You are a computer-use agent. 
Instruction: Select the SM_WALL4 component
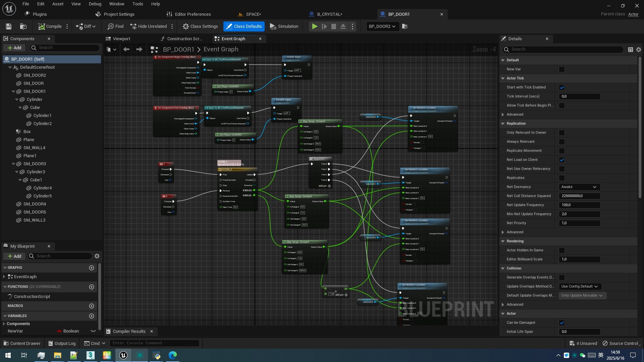(x=34, y=148)
